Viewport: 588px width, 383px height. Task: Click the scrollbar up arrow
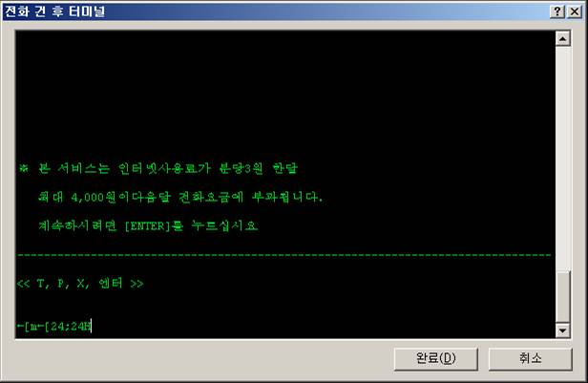(x=562, y=38)
